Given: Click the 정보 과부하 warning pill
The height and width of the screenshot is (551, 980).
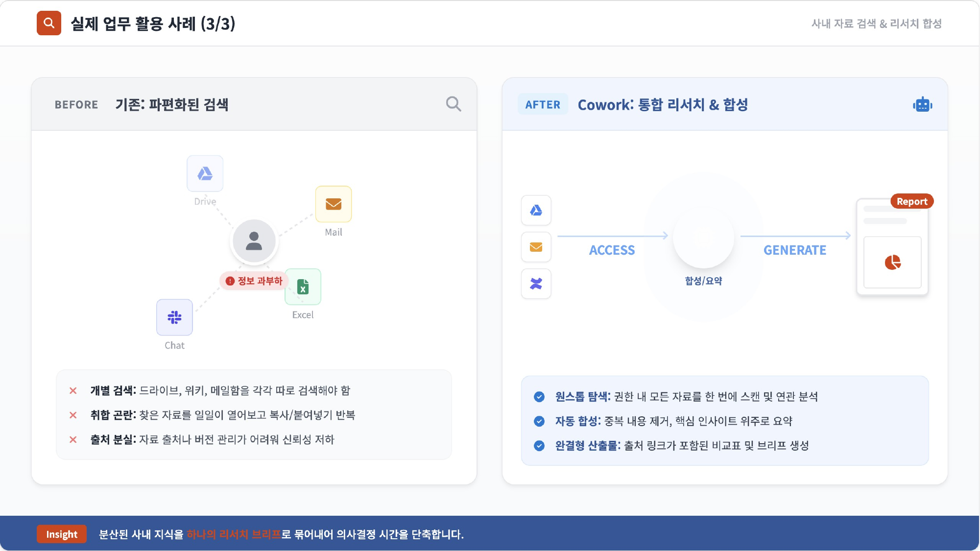Looking at the screenshot, I should click(x=254, y=281).
